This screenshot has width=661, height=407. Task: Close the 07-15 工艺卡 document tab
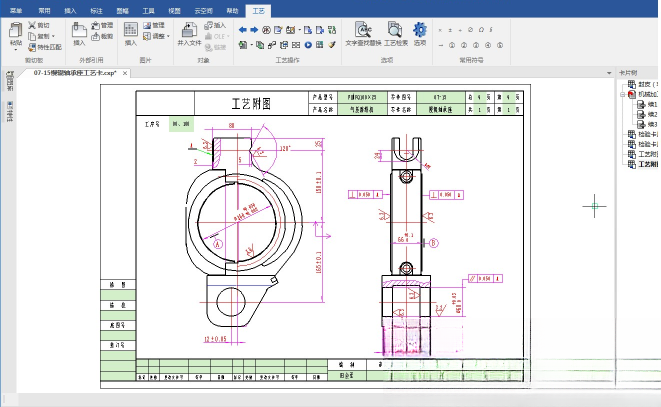click(125, 73)
